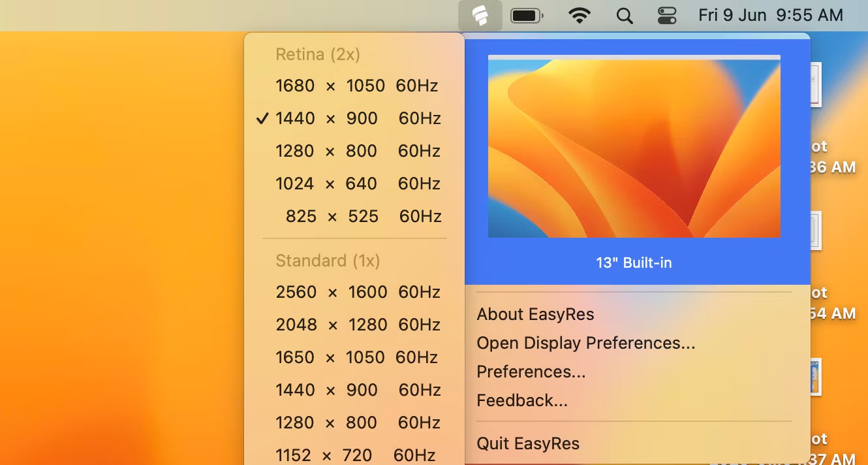Open the EasyRes menu bar icon
Screen dimensions: 868x465
click(480, 16)
